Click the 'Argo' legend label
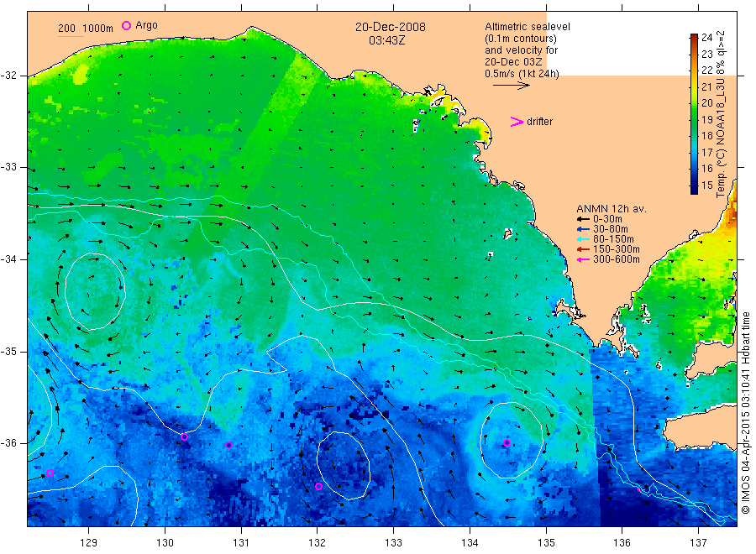756x554 pixels. point(146,25)
